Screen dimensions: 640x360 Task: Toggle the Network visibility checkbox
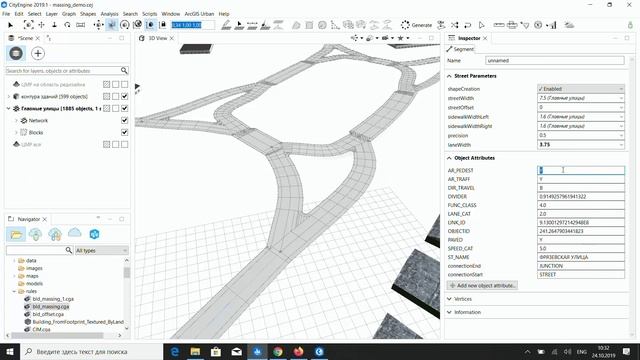[124, 120]
